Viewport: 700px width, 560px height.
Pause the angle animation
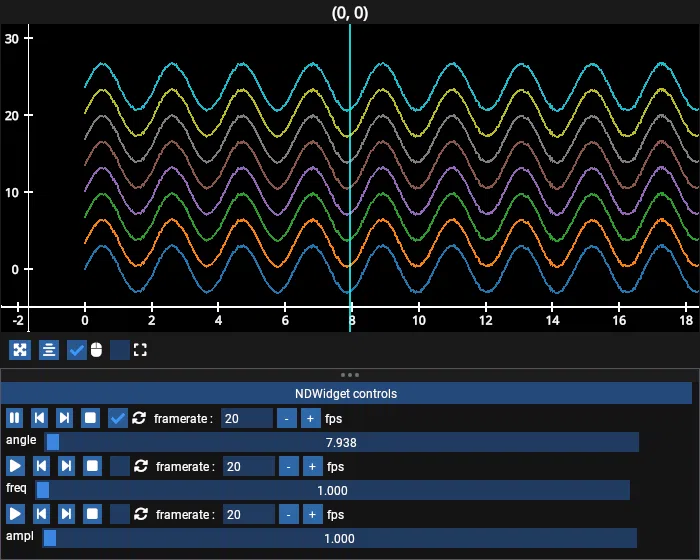15,418
